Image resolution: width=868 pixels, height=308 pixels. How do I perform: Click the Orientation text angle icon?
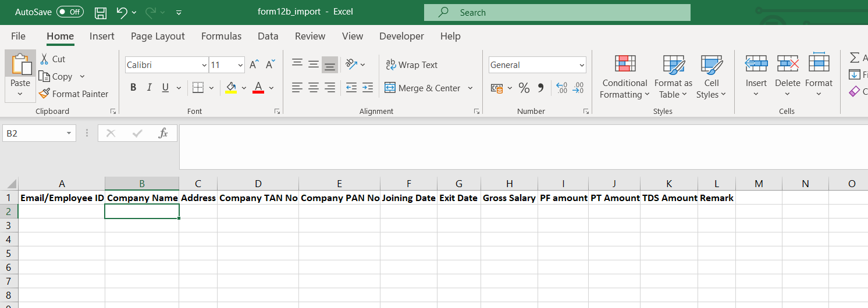tap(351, 64)
